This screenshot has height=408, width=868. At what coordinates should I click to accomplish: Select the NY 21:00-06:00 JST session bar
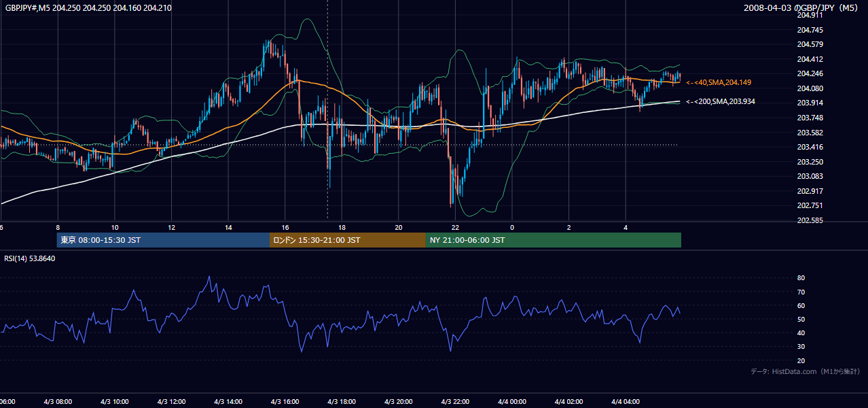point(554,240)
